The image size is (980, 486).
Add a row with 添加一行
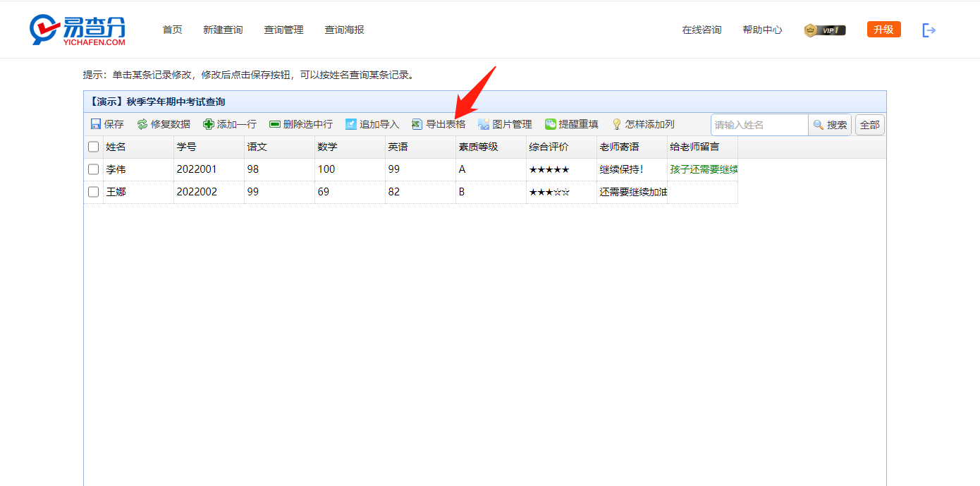[230, 124]
